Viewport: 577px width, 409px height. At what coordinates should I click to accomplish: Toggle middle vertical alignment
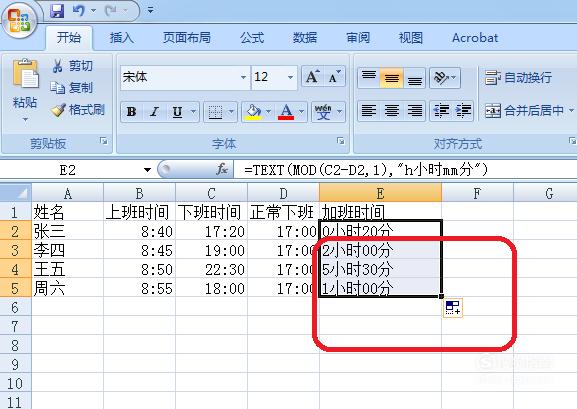(x=392, y=77)
